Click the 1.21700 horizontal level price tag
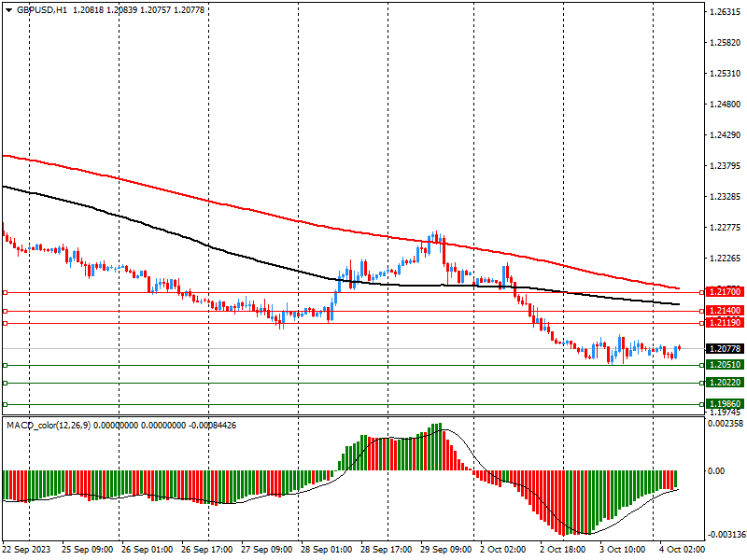Image resolution: width=747 pixels, height=560 pixels. point(725,292)
